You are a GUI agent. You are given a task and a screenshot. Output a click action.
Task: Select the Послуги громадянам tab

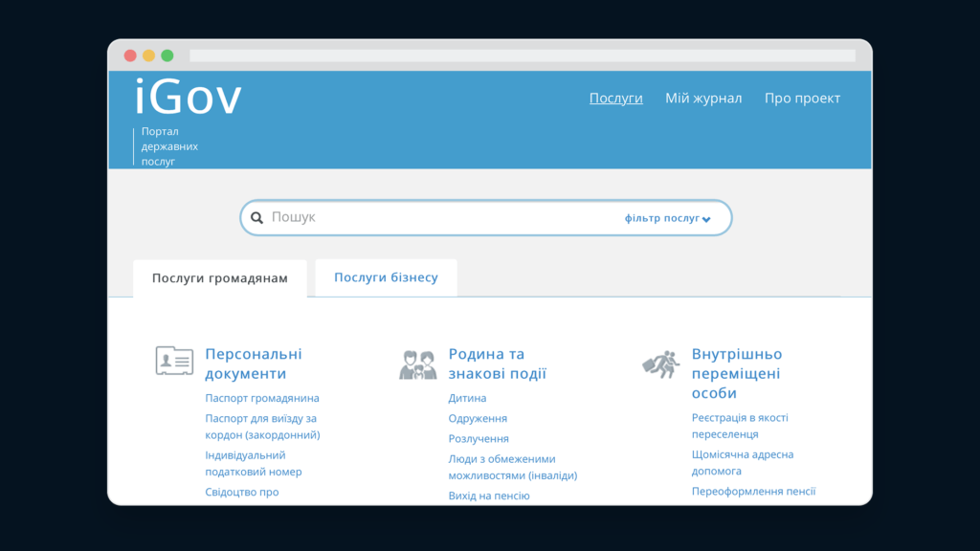pos(220,278)
